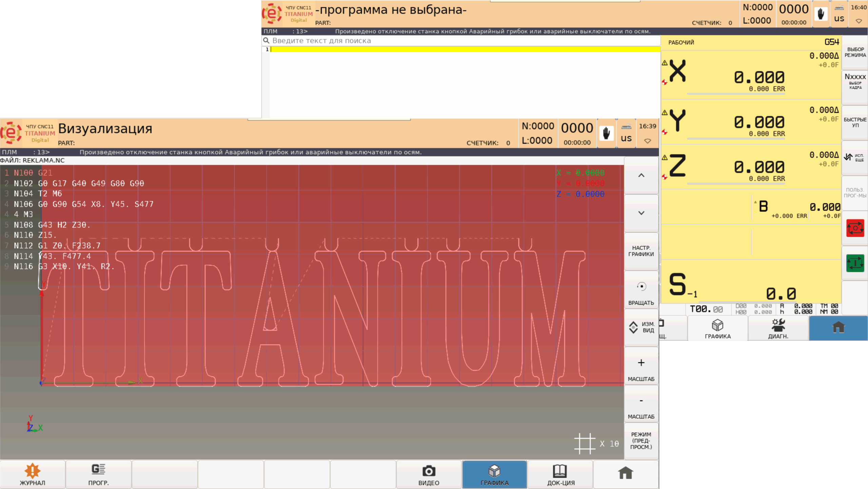Image resolution: width=868 pixels, height=489 pixels.
Task: Click code line N108 G43 H2 Z30.
Action: coord(52,225)
